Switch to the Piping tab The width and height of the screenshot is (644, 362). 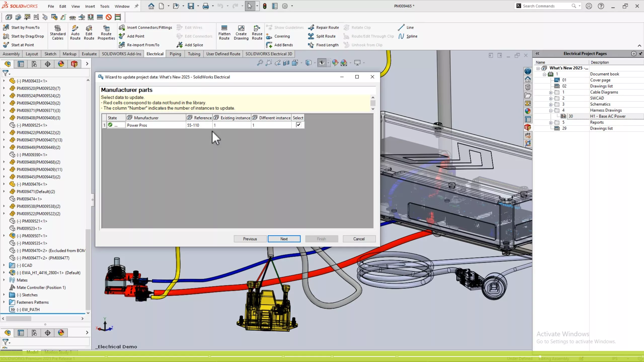pos(175,54)
